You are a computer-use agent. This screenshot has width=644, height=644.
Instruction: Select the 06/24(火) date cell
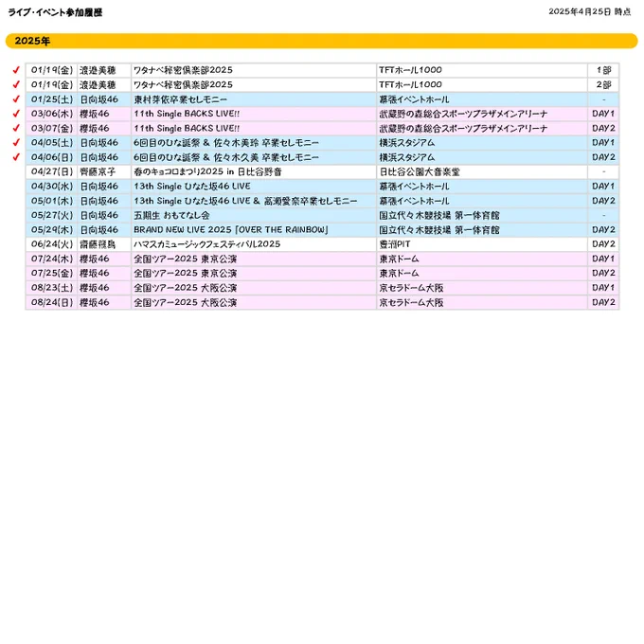[52, 244]
